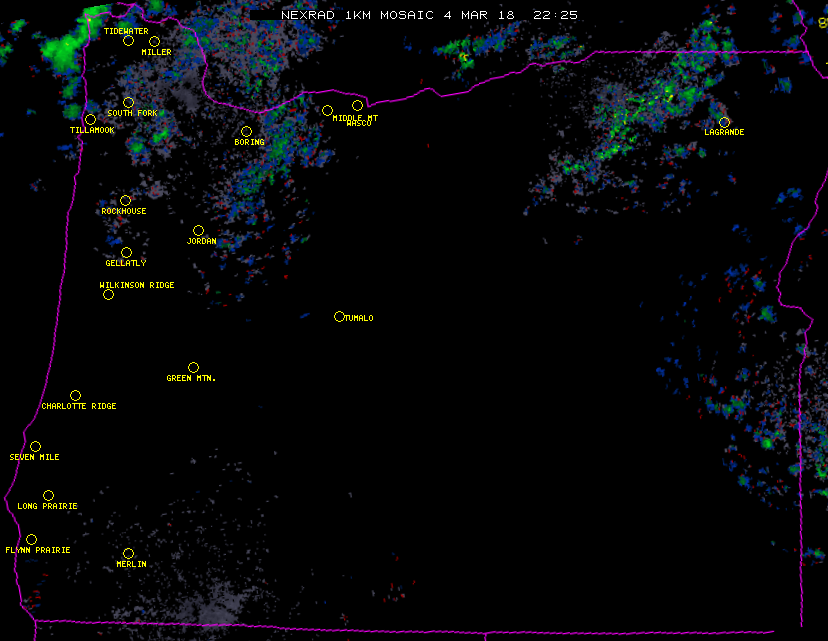Click the South Fork station marker
The height and width of the screenshot is (641, 828).
[128, 102]
